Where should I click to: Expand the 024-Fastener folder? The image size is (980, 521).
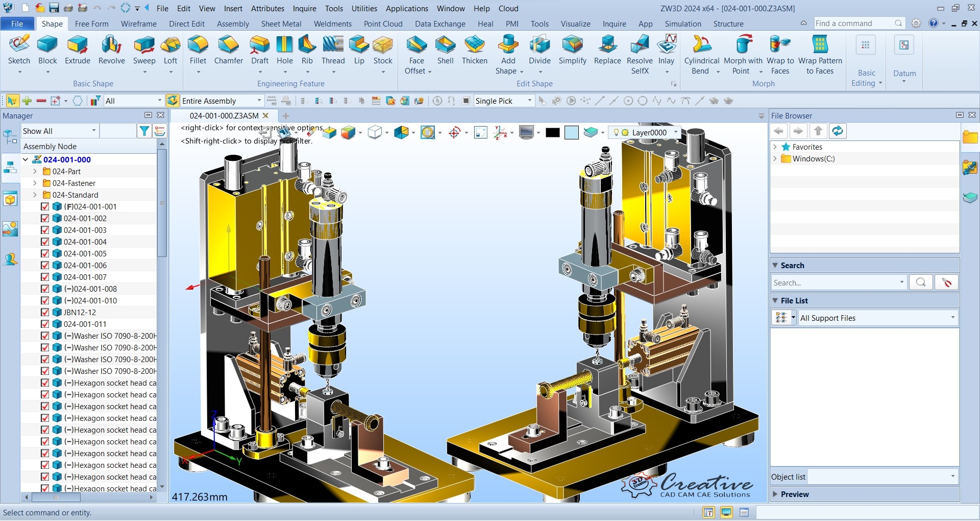click(x=35, y=183)
